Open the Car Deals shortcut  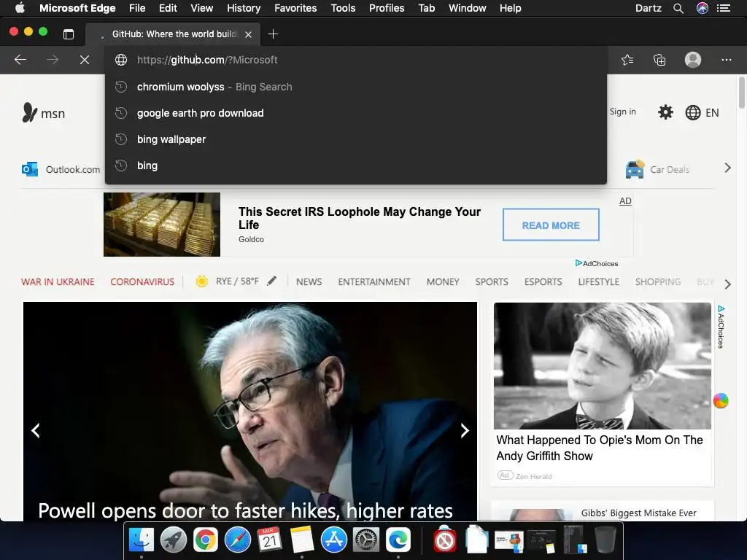click(x=657, y=169)
